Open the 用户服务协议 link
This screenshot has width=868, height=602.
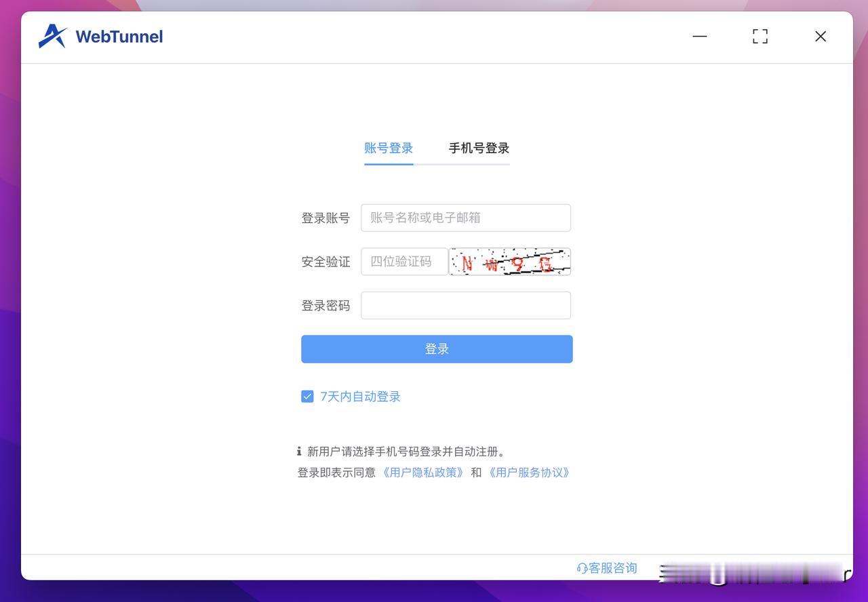pyautogui.click(x=529, y=472)
